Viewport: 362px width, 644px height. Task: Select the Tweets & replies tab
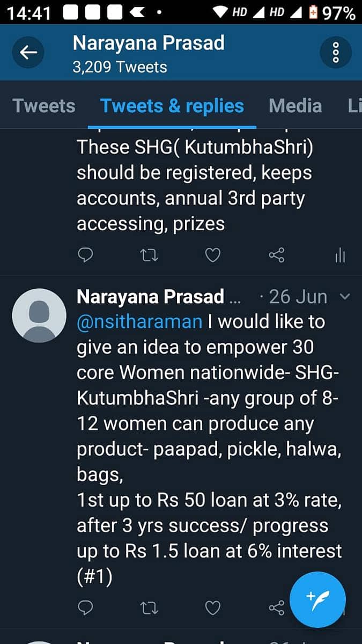click(x=172, y=106)
